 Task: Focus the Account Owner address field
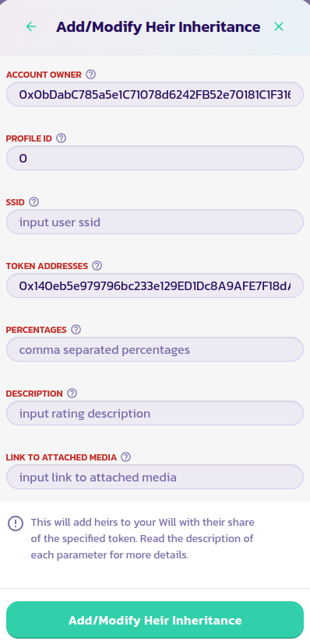155,94
